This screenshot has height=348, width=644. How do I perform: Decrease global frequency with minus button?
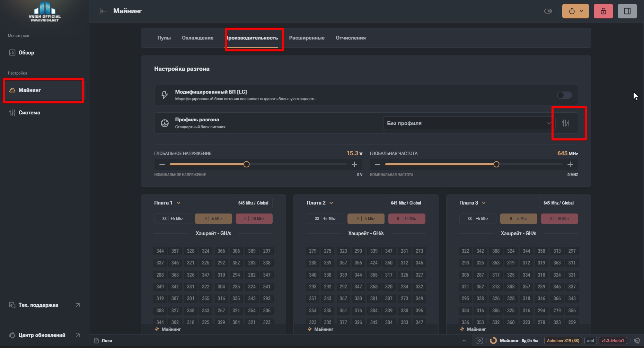[378, 164]
